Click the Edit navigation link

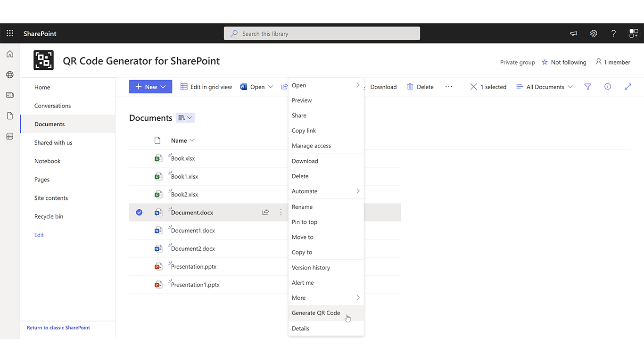tap(39, 235)
